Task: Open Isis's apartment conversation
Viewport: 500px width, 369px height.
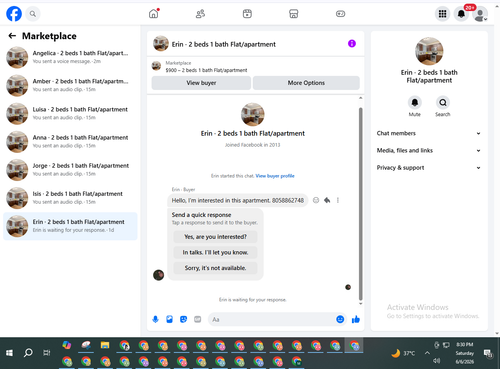Action: (70, 198)
